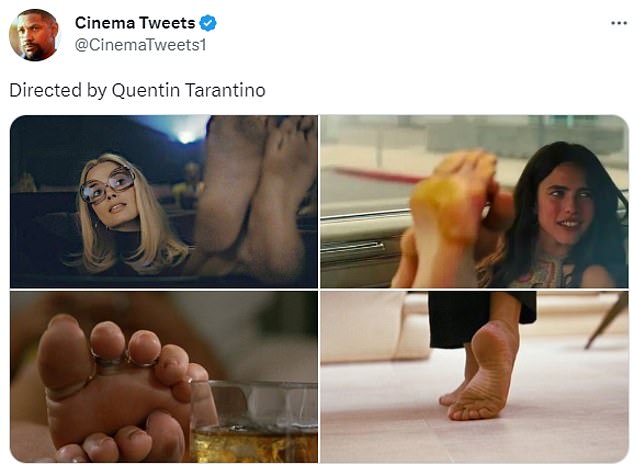
Task: Click the toe rings in bottom-left photo
Action: coord(125,359)
